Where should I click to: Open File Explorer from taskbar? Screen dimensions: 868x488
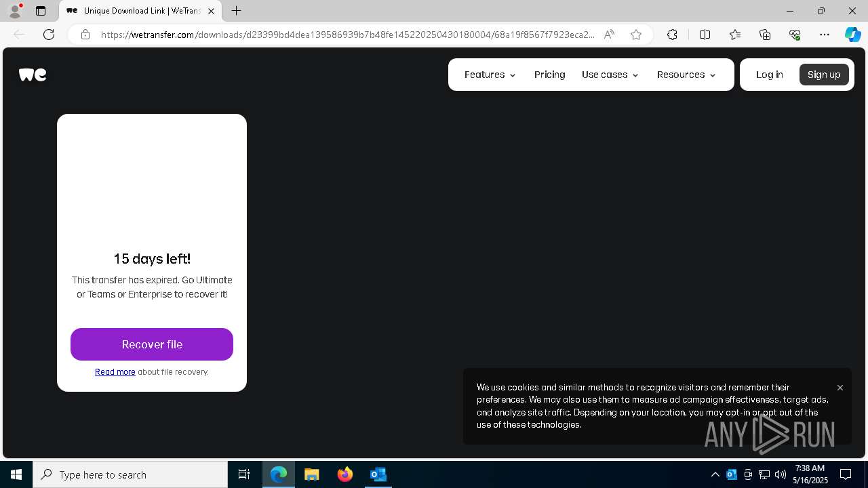pyautogui.click(x=312, y=474)
